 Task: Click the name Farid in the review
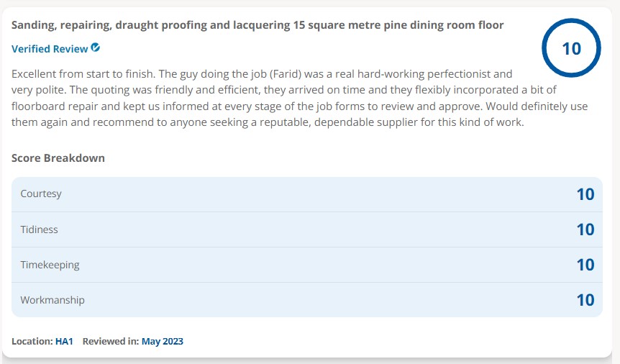(x=287, y=74)
